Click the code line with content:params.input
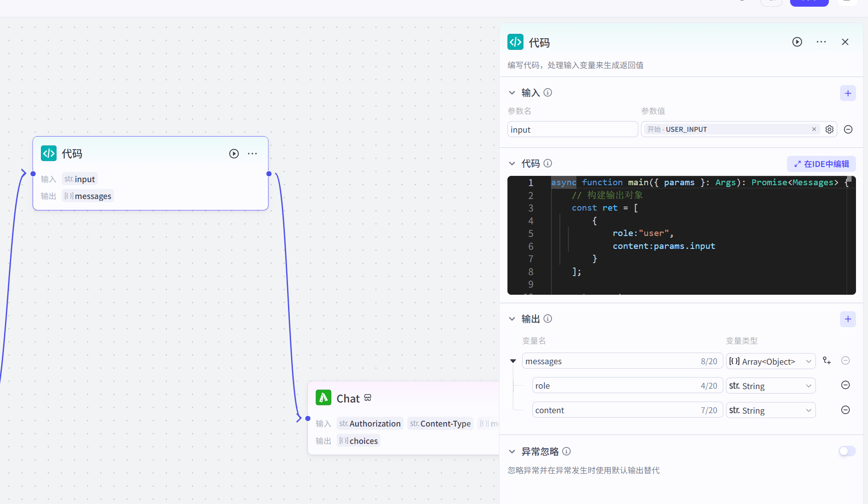Screen dimensions: 868x504 point(664,246)
